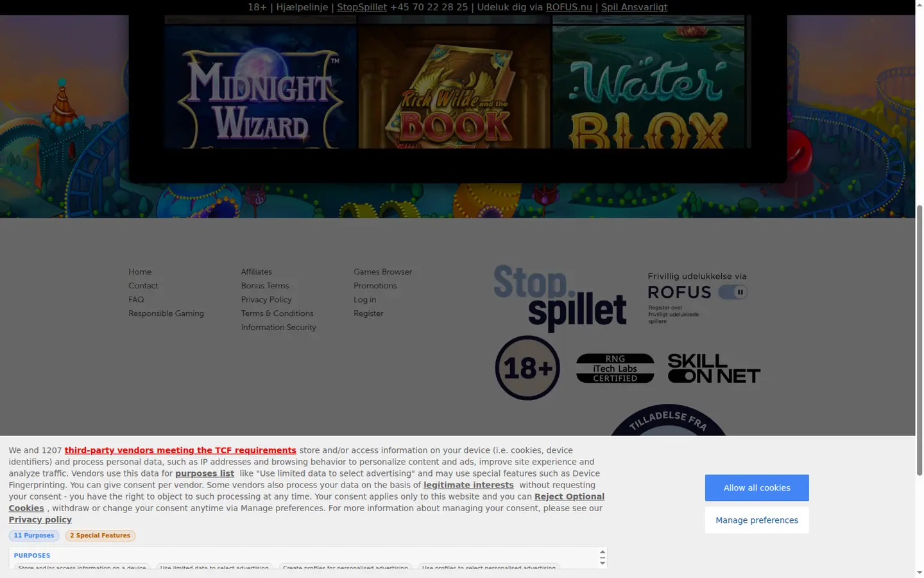Viewport: 924px width, 578px height.
Task: Open the Contact footer link
Action: pyautogui.click(x=143, y=286)
